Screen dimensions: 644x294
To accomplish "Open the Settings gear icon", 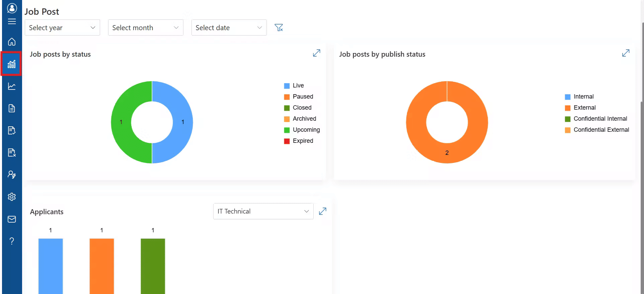I will (x=12, y=197).
